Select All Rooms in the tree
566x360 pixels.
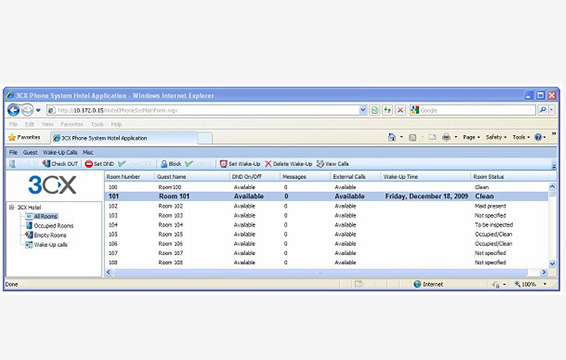point(42,216)
